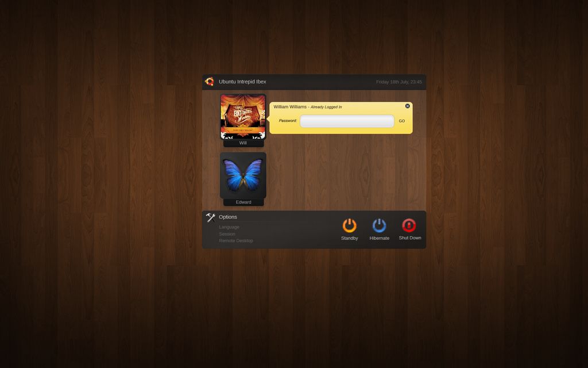588x368 pixels.
Task: Expand the Language options entry
Action: coord(229,227)
